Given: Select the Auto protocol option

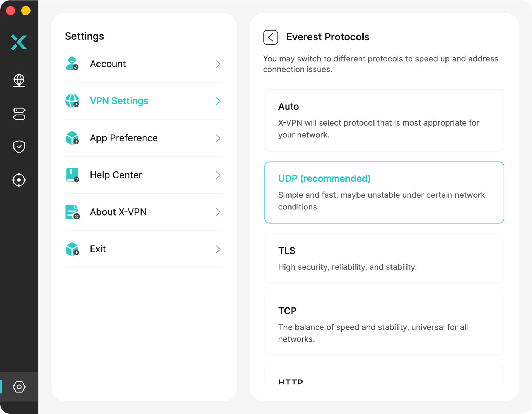Looking at the screenshot, I should 384,120.
